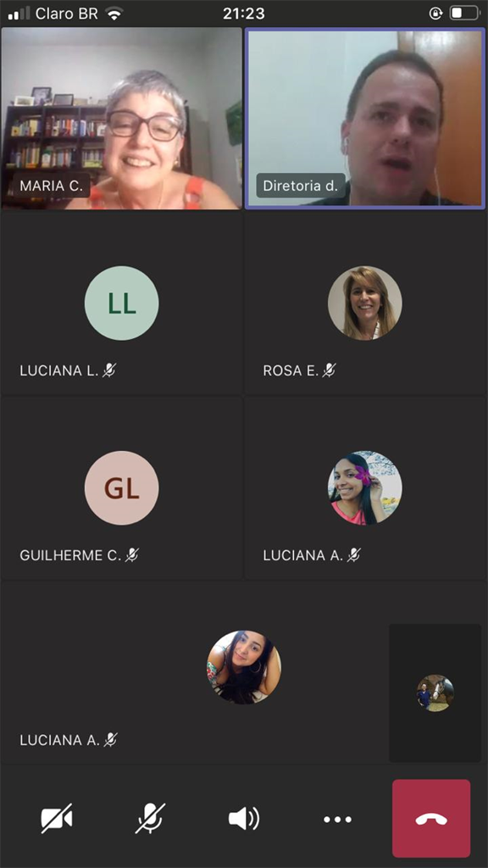
Task: Tap muted mic icon beside GUILHERME C.
Action: coord(131,554)
